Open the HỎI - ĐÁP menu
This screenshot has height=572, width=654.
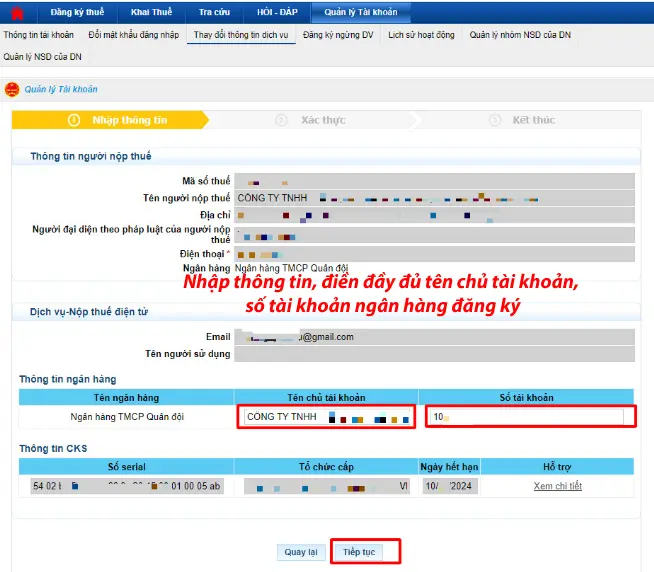277,13
